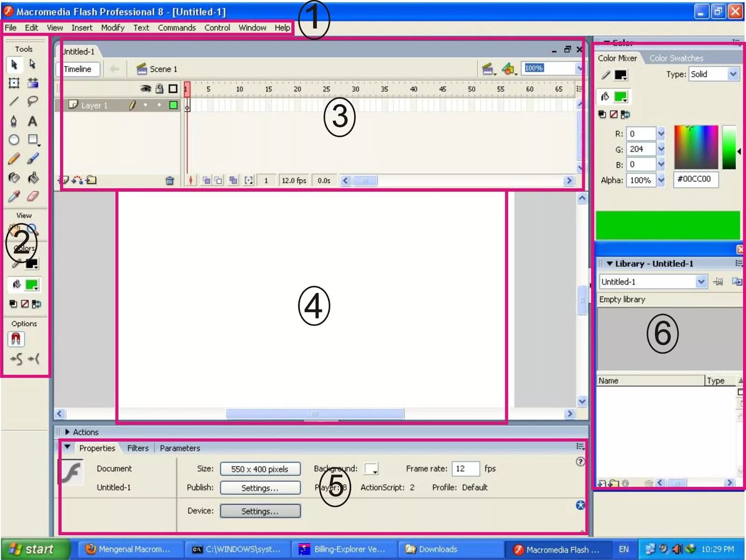Click the hex color #00CC00 field
This screenshot has height=560, width=746.
696,179
